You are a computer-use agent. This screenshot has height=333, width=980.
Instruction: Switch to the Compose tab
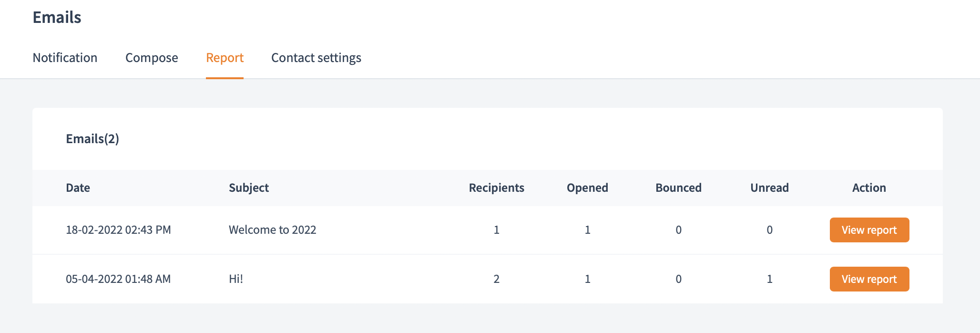(x=152, y=58)
